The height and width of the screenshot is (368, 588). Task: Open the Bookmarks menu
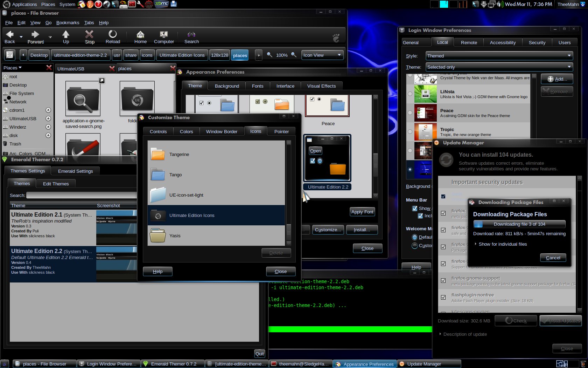[68, 22]
